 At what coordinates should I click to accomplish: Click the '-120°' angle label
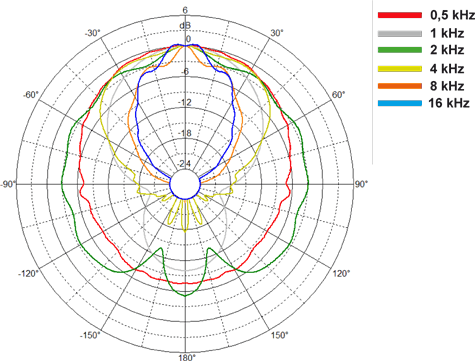point(28,274)
